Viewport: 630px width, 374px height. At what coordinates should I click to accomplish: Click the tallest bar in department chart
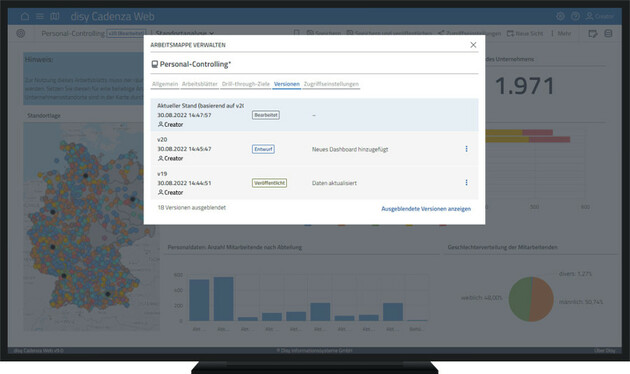(223, 298)
